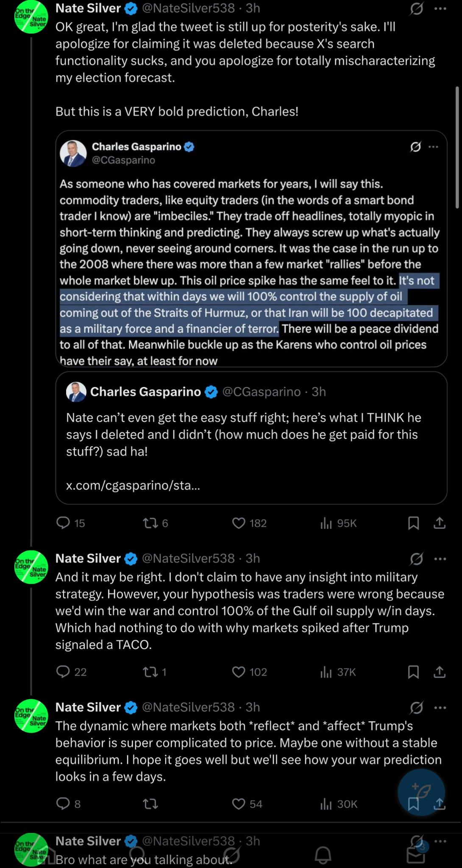Bookmark the tweet with 95K views
Image resolution: width=462 pixels, height=868 pixels.
(x=413, y=523)
